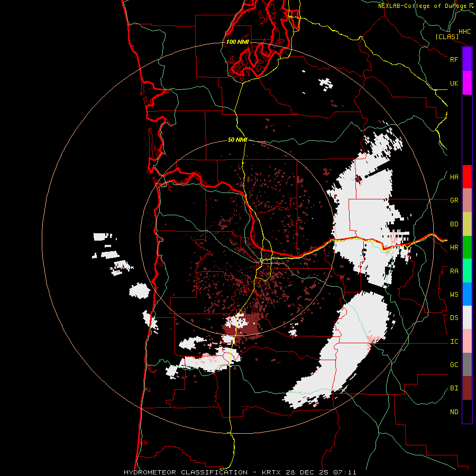
Task: Click the 100 NMI range ring label
Action: tap(237, 42)
